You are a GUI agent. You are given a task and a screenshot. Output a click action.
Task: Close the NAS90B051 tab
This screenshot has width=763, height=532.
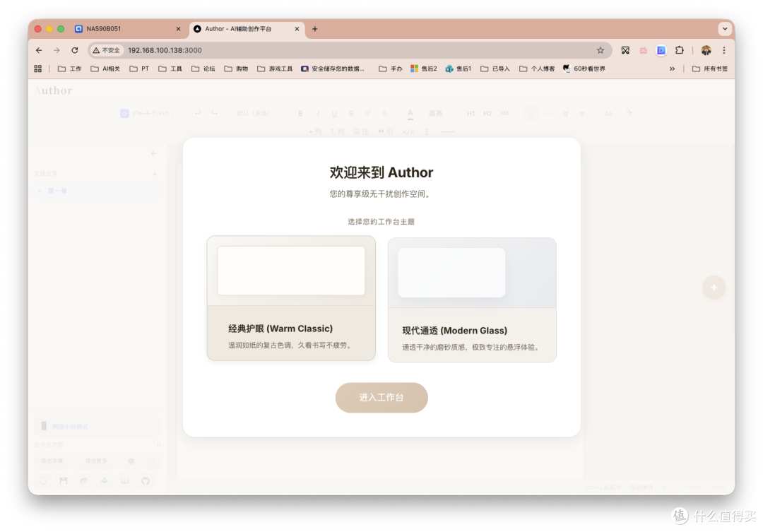[x=179, y=29]
